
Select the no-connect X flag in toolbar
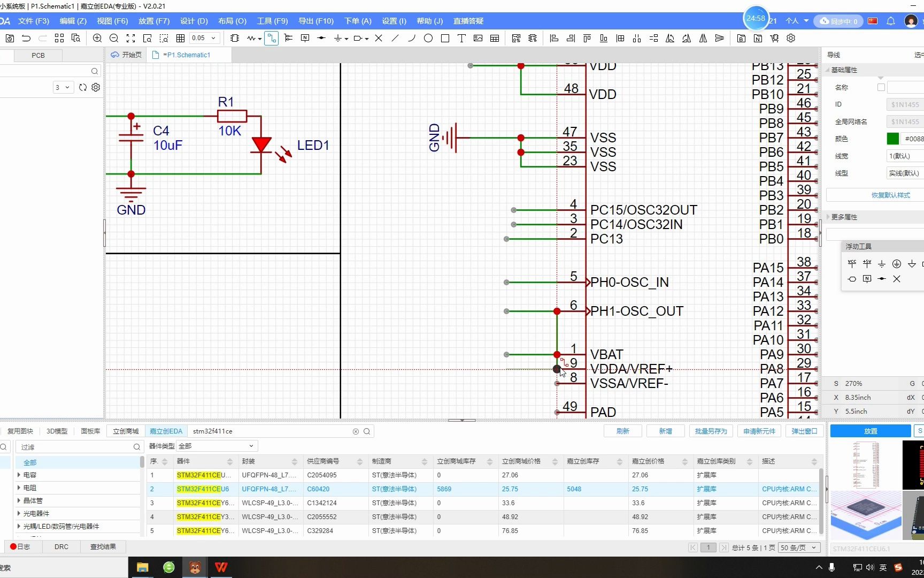(x=379, y=38)
